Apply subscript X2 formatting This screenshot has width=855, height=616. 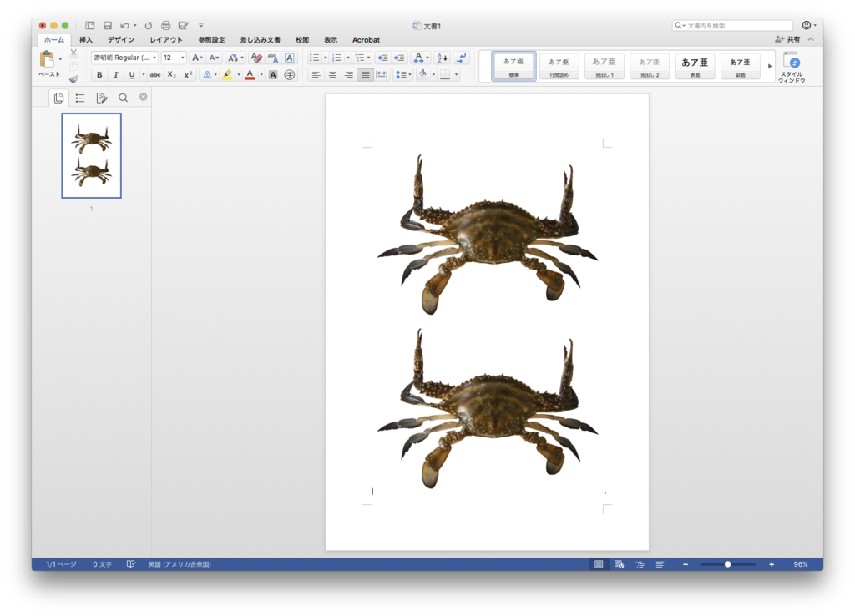171,74
